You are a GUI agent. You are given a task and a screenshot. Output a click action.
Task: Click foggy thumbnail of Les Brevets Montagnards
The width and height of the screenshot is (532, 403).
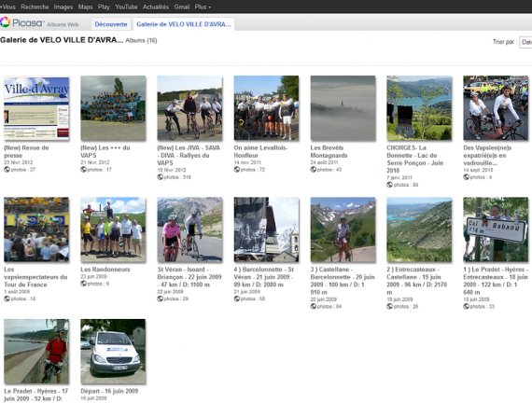click(343, 108)
